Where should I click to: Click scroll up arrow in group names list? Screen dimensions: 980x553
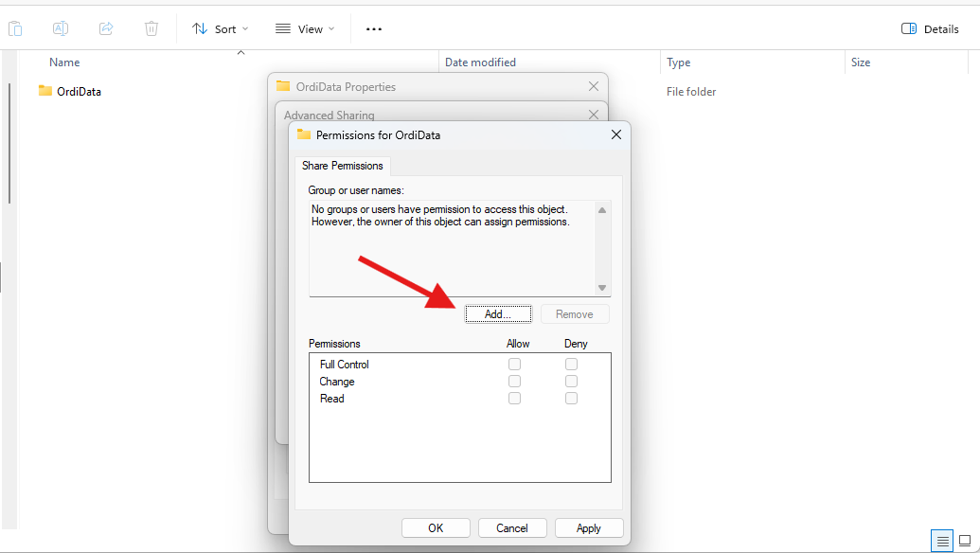click(x=602, y=210)
